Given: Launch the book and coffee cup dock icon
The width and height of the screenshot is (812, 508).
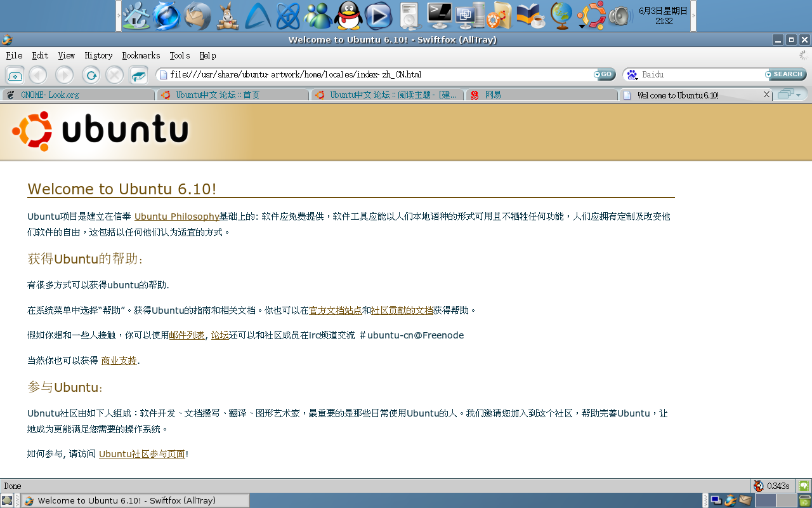Looking at the screenshot, I should pyautogui.click(x=531, y=16).
